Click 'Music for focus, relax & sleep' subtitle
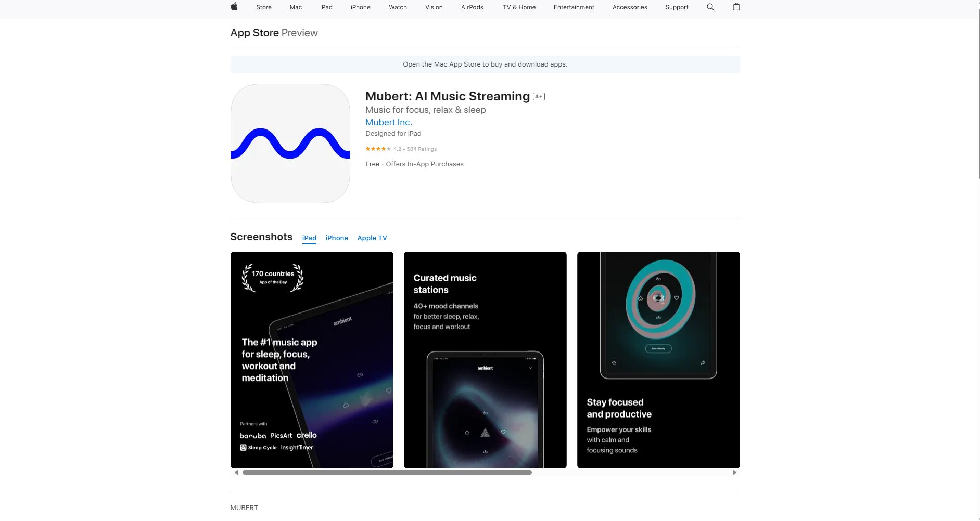The height and width of the screenshot is (521, 980). click(x=426, y=110)
